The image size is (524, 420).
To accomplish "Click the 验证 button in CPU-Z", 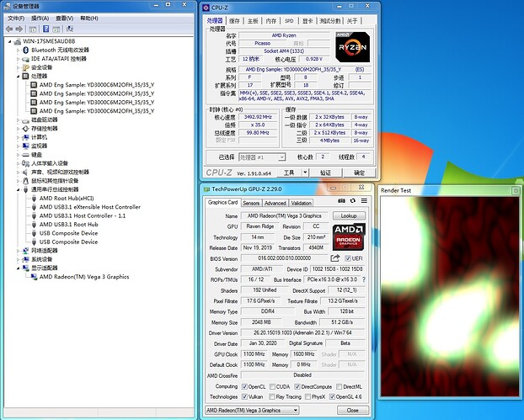I will click(325, 173).
